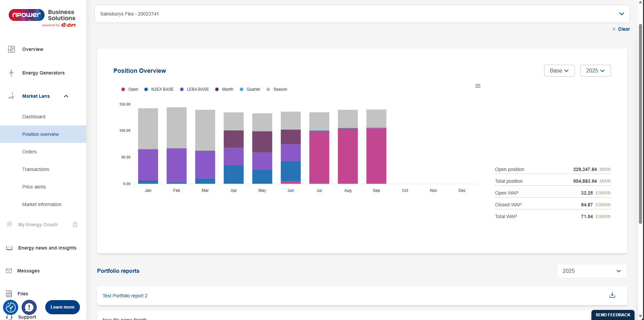The height and width of the screenshot is (320, 644).
Task: Hide the Season series via legend
Action: click(x=277, y=89)
